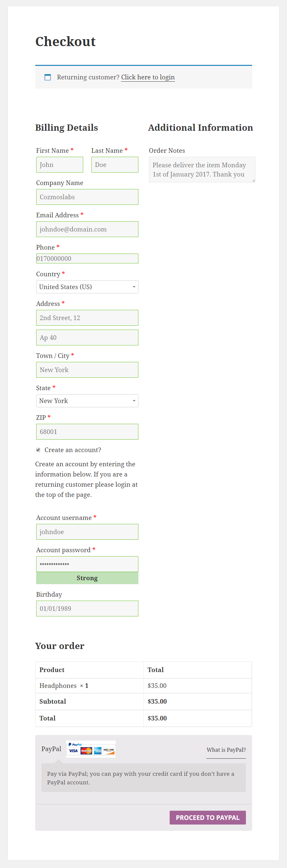Click the Account username field
287x868 pixels.
tap(87, 532)
